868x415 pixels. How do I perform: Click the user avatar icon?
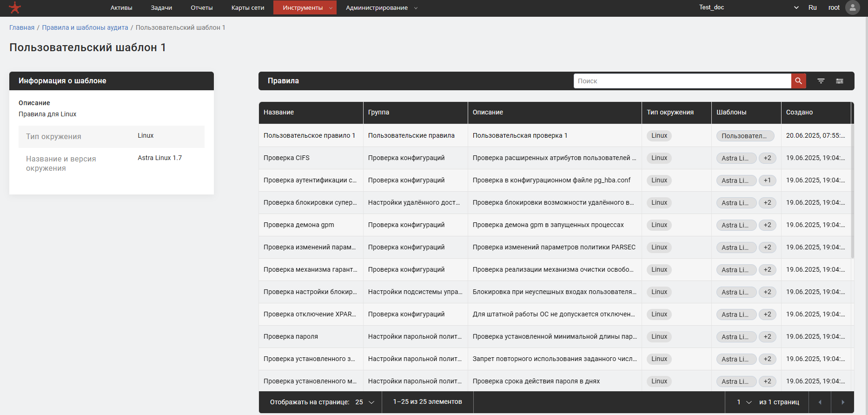pyautogui.click(x=852, y=7)
